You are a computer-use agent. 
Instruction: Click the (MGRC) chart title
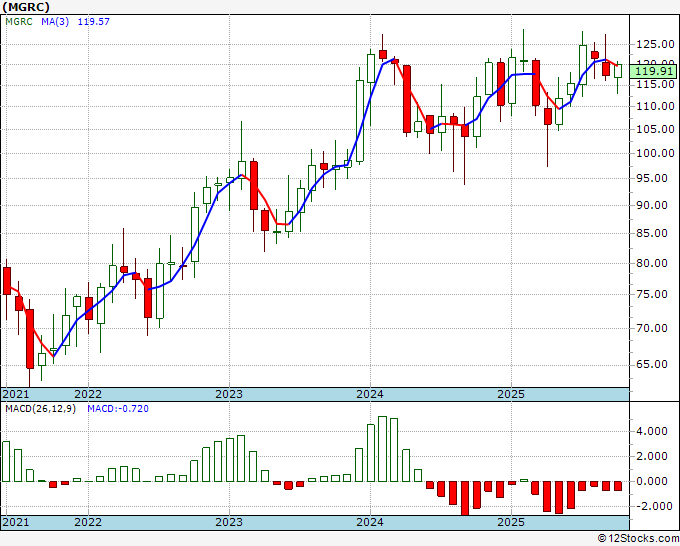26,7
